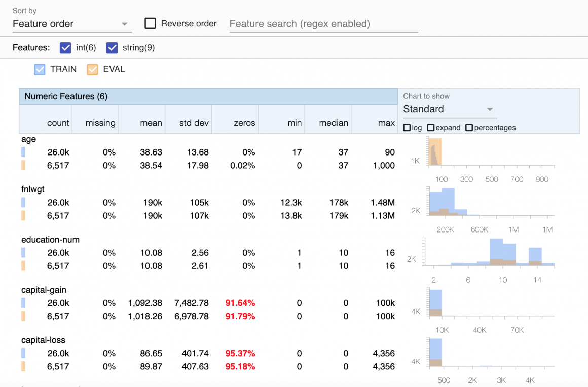Image resolution: width=588 pixels, height=387 pixels.
Task: Enable the percentages checkbox
Action: (x=469, y=128)
